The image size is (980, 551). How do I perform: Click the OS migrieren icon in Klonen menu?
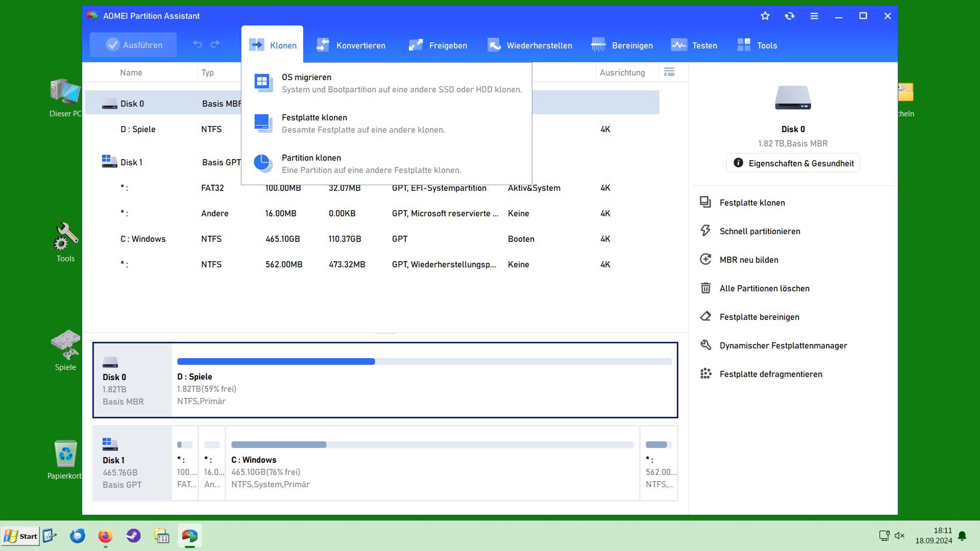(x=263, y=83)
